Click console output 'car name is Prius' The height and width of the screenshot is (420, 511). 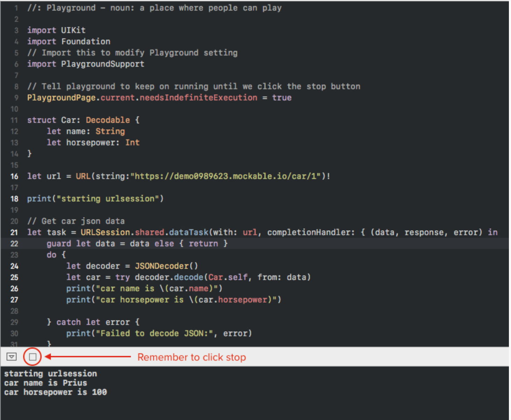(45, 383)
